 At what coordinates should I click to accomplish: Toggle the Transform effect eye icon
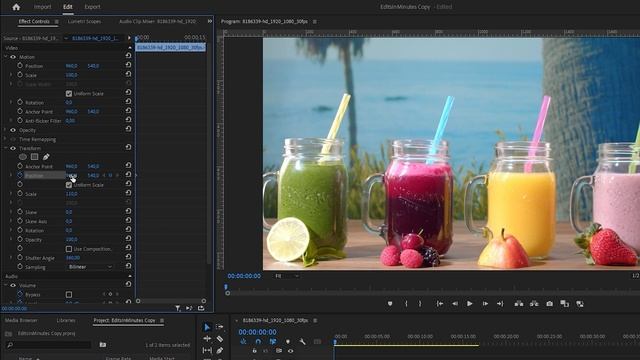pos(13,149)
